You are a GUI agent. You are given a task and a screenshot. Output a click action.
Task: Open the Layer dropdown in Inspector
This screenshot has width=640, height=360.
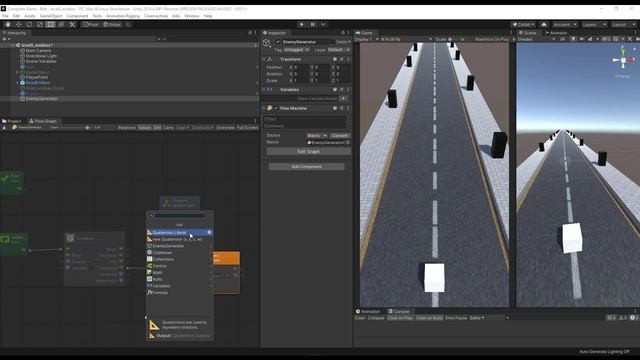[x=339, y=50]
